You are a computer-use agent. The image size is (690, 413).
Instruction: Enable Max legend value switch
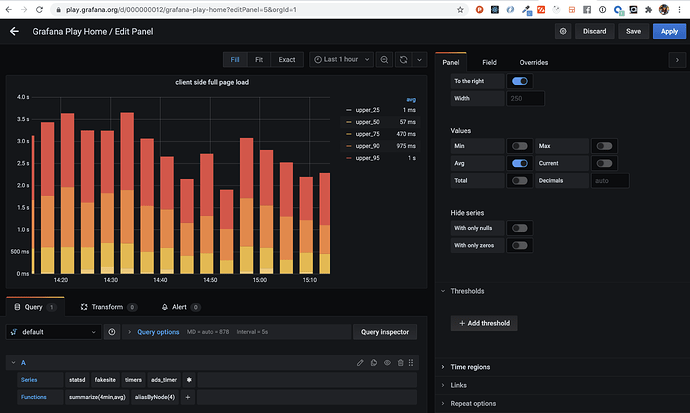pyautogui.click(x=604, y=146)
